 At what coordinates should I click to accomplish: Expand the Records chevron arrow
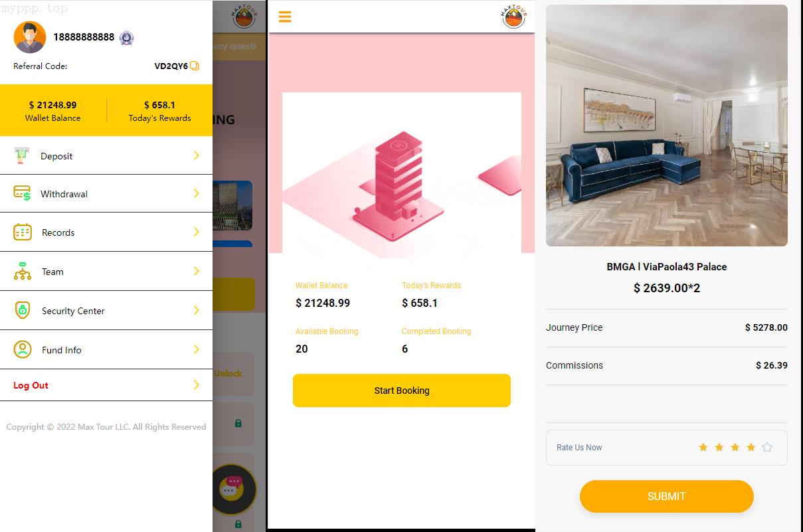197,232
